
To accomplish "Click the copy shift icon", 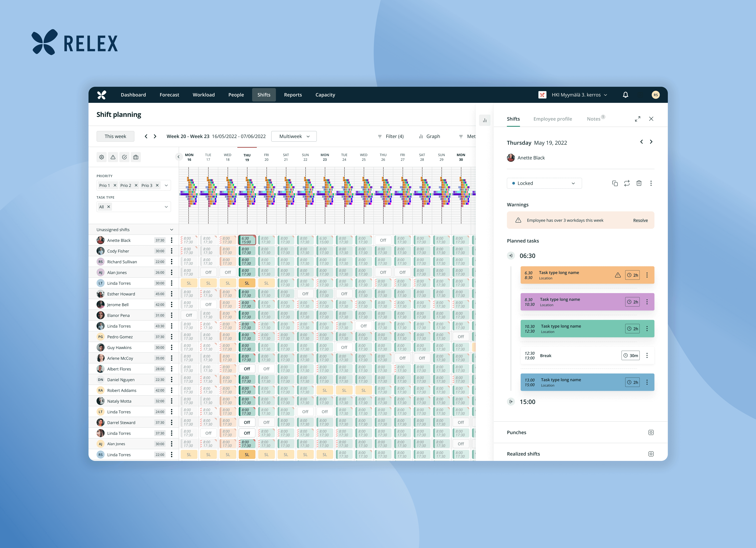I will coord(615,183).
